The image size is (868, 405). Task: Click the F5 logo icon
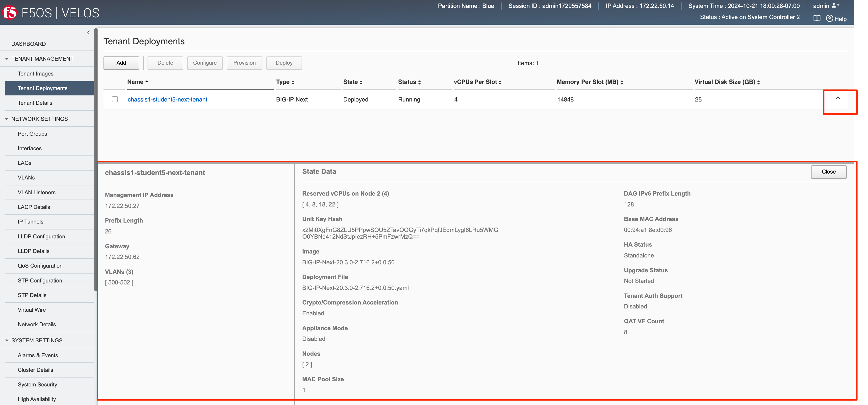click(x=9, y=13)
